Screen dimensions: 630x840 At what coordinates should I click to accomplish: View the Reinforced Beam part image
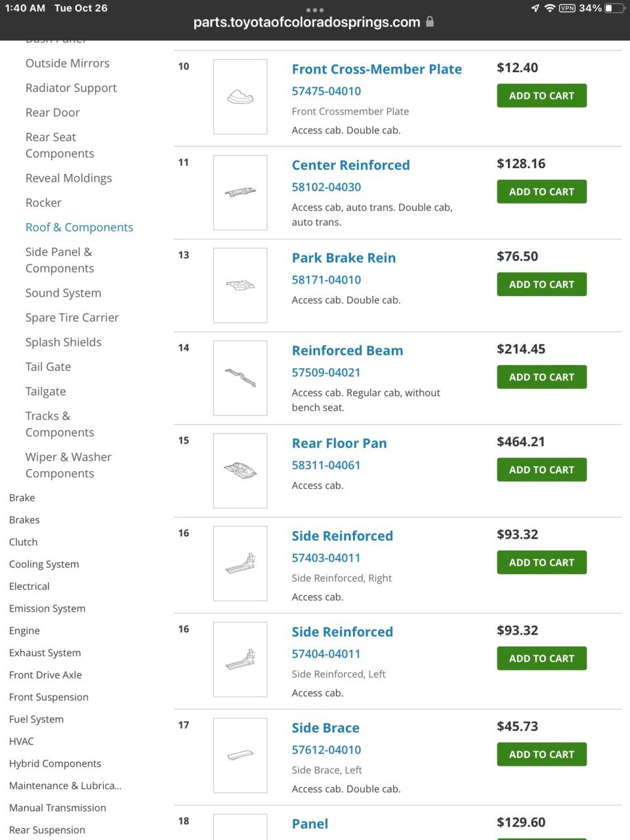(240, 378)
